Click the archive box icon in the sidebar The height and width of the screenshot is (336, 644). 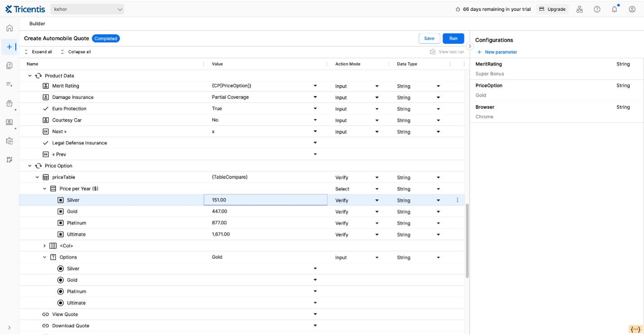[9, 103]
